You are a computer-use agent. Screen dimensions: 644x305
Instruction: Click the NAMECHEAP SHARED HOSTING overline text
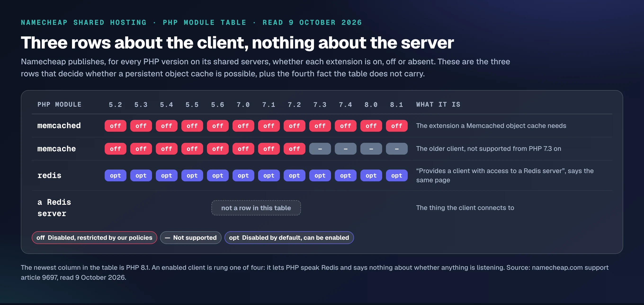click(x=191, y=22)
